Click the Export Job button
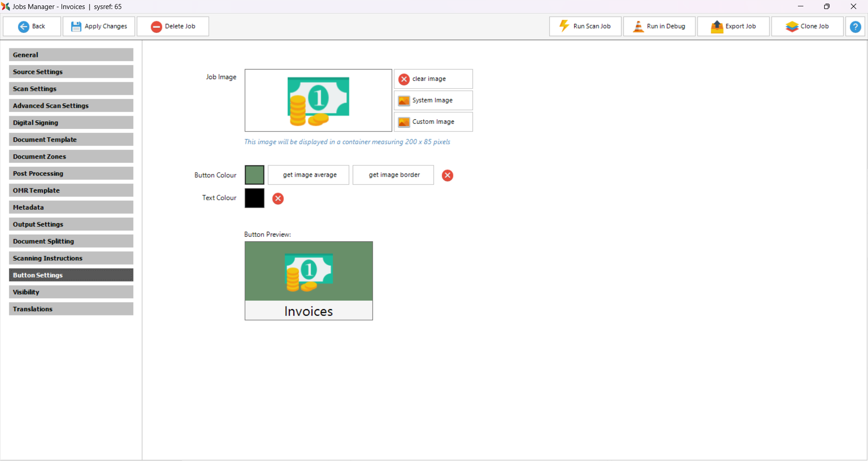The image size is (868, 461). click(733, 26)
